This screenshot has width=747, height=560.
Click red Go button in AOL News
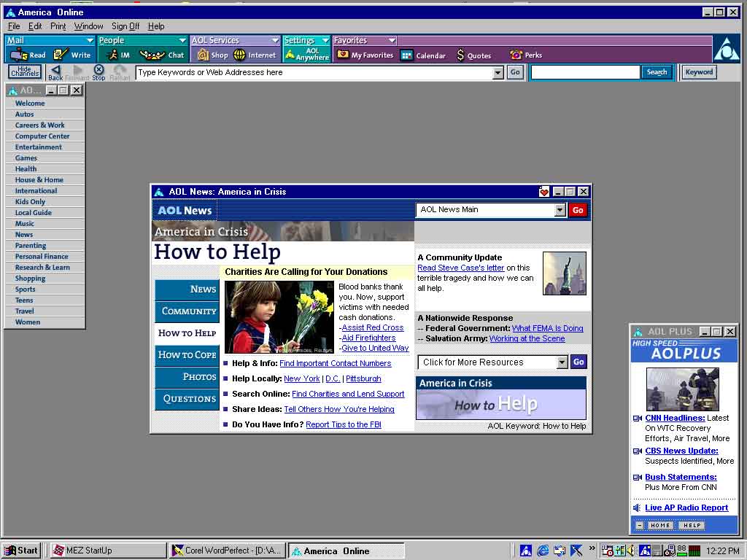coord(578,210)
